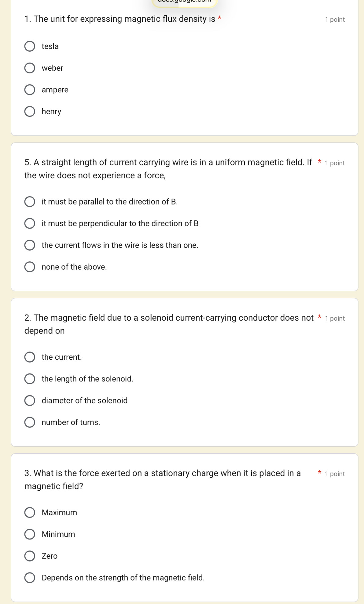The width and height of the screenshot is (364, 604).
Task: Pick 'the current flows in the wire is less than one'
Action: pyautogui.click(x=30, y=245)
